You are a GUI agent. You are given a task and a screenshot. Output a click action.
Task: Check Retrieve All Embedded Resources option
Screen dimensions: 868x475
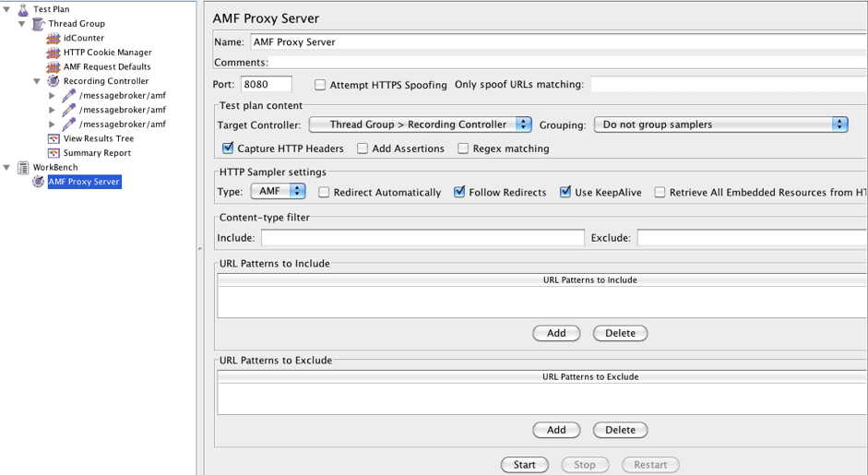(660, 192)
